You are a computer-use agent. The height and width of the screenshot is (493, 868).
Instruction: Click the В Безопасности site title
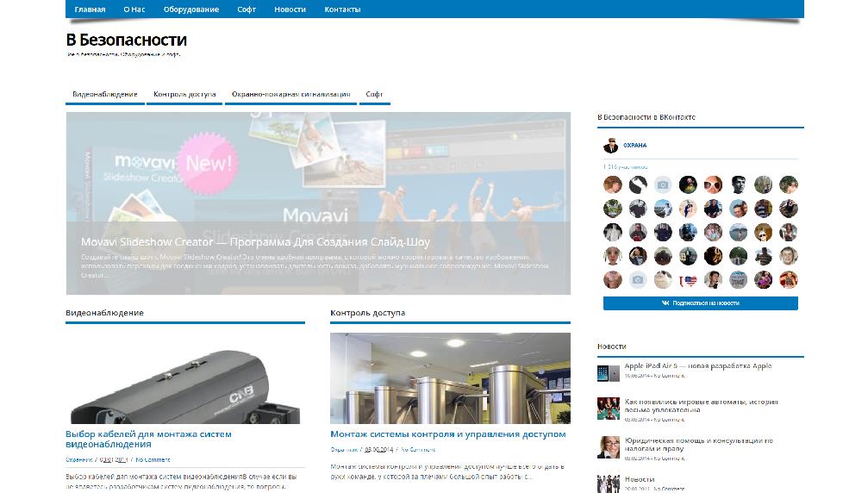tap(126, 40)
